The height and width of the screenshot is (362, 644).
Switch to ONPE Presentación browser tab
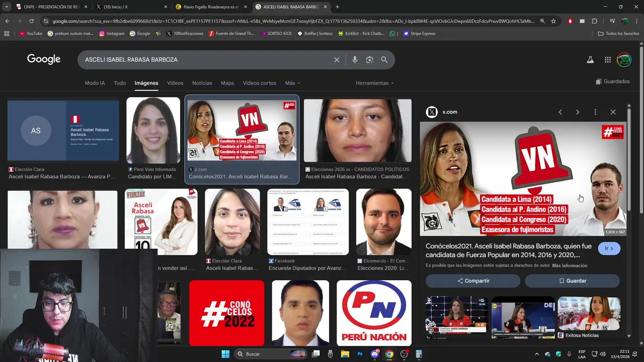(52, 7)
